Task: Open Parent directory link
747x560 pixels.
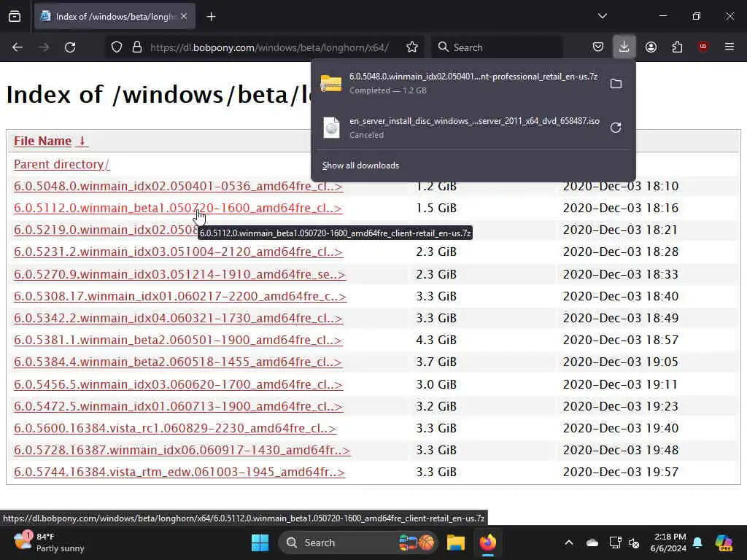Action: click(61, 164)
